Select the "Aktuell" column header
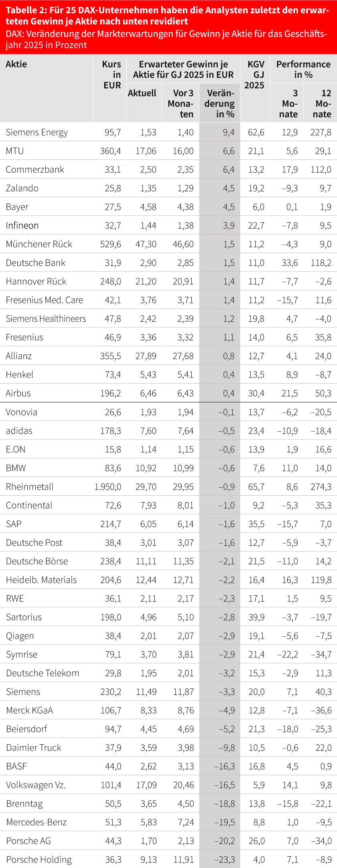The width and height of the screenshot is (337, 868). pos(142,93)
